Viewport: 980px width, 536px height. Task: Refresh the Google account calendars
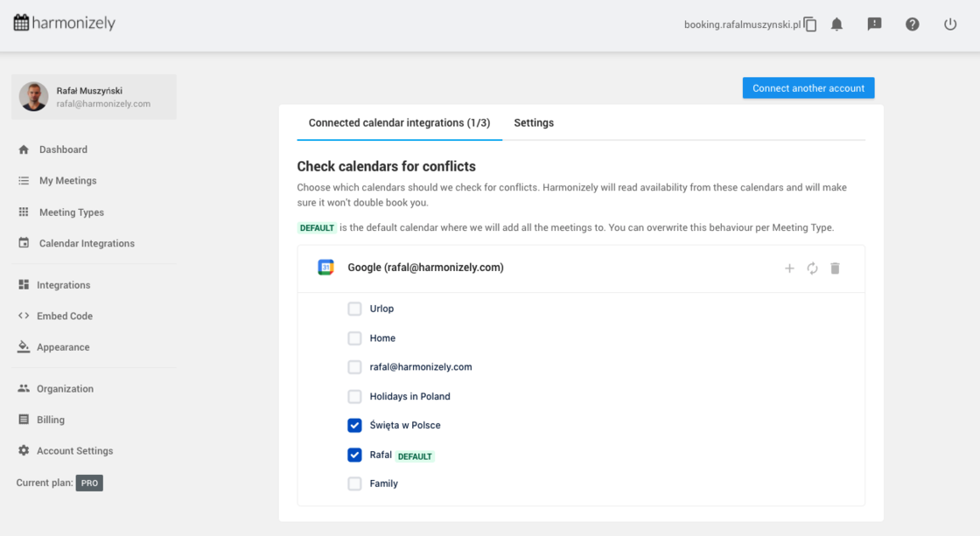point(813,268)
